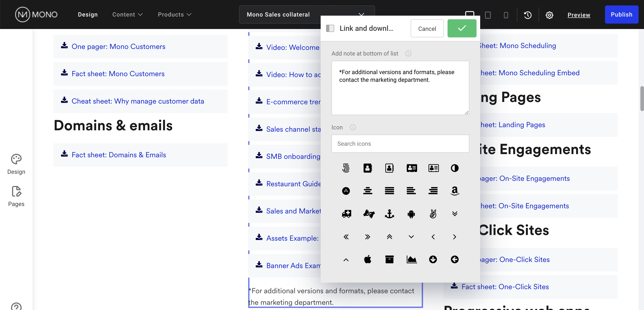Select the area chart icon
The width and height of the screenshot is (644, 310).
click(x=412, y=259)
